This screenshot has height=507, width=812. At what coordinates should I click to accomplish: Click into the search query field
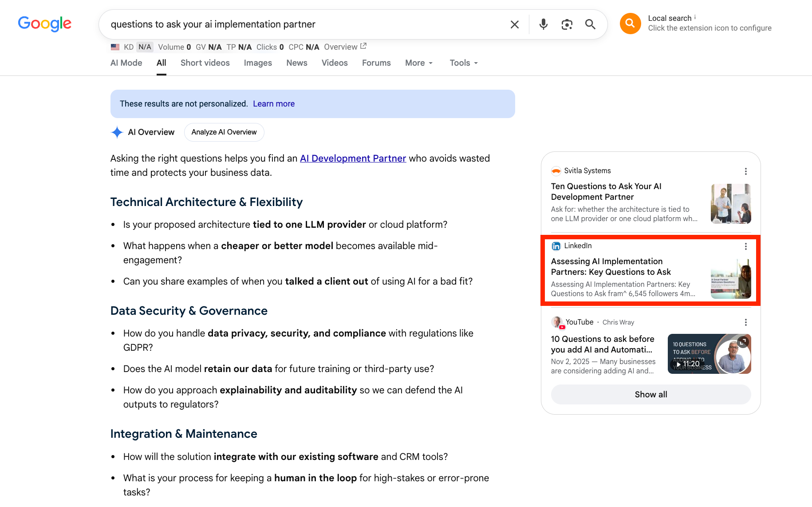306,24
